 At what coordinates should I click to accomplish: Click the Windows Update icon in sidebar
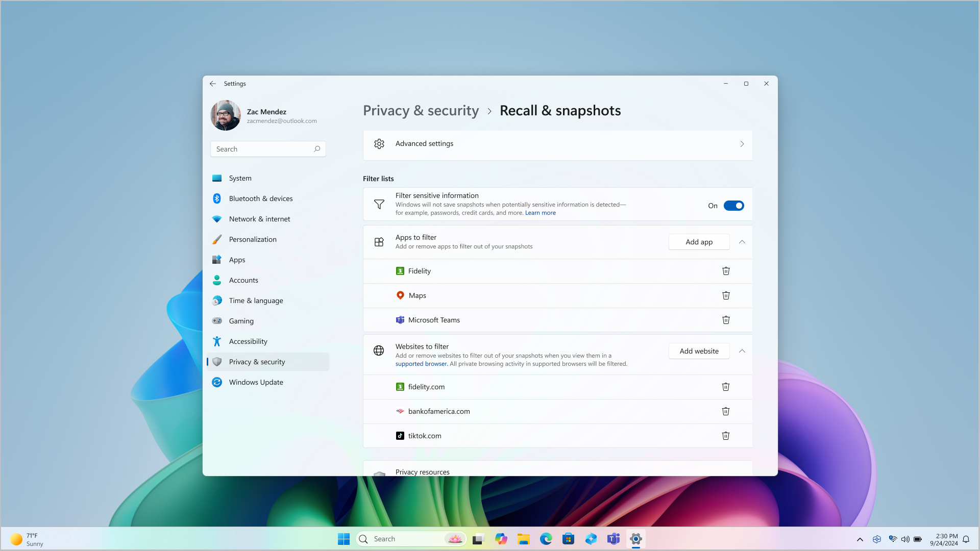click(x=216, y=382)
